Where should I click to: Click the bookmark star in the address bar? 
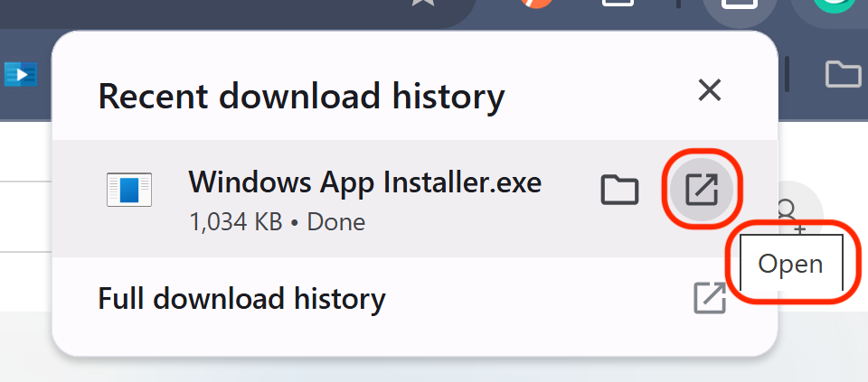coord(421,4)
